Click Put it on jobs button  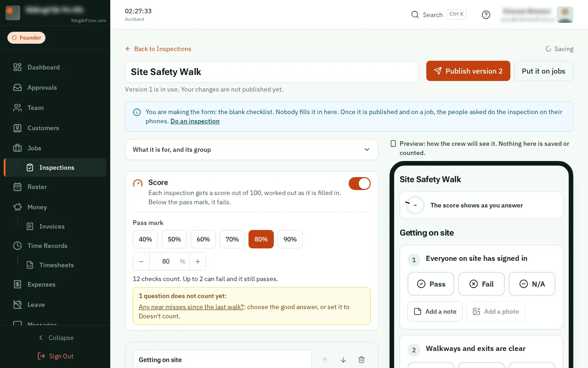(543, 71)
